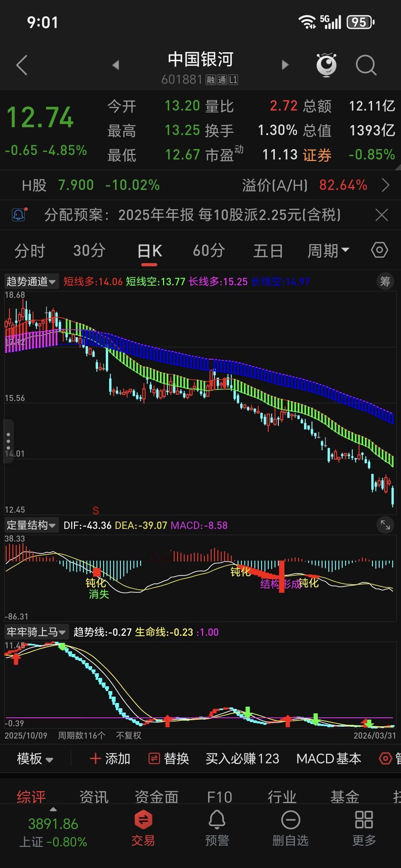Tap the 筹 chip distribution button

pos(385,282)
